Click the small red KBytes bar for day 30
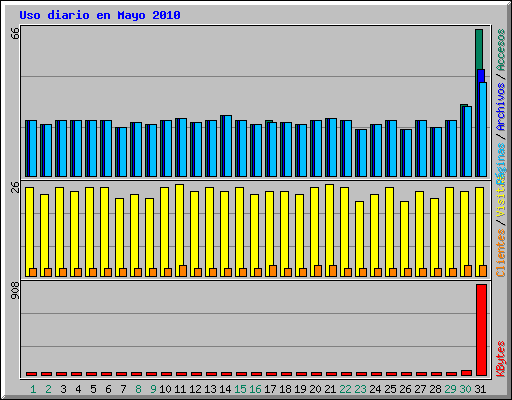Screen dimensions: 512x400 (466, 373)
